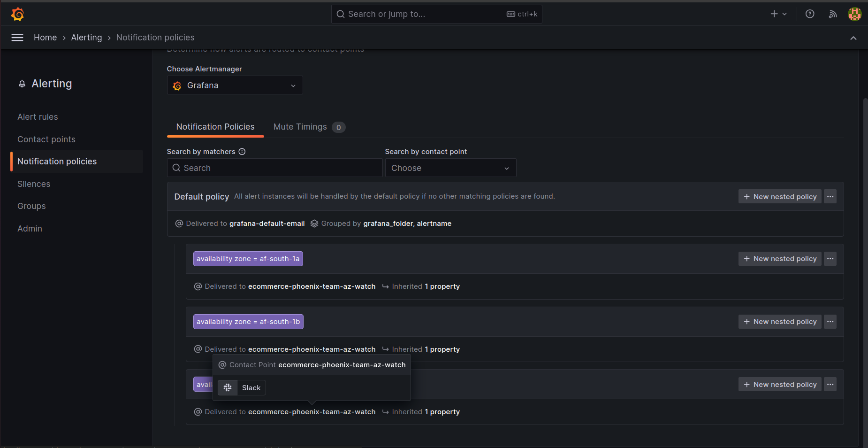Click the Grafana logo in the top bar

click(x=17, y=14)
